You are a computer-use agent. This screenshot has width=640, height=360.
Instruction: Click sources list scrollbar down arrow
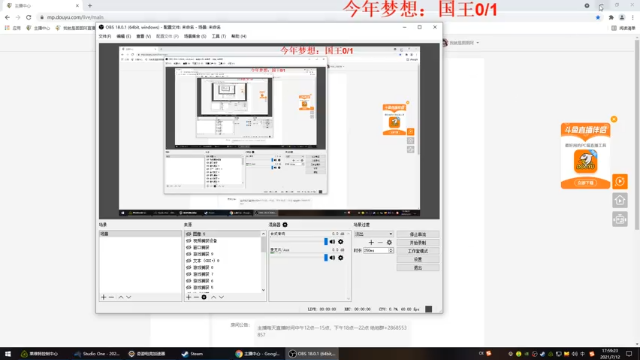263,290
